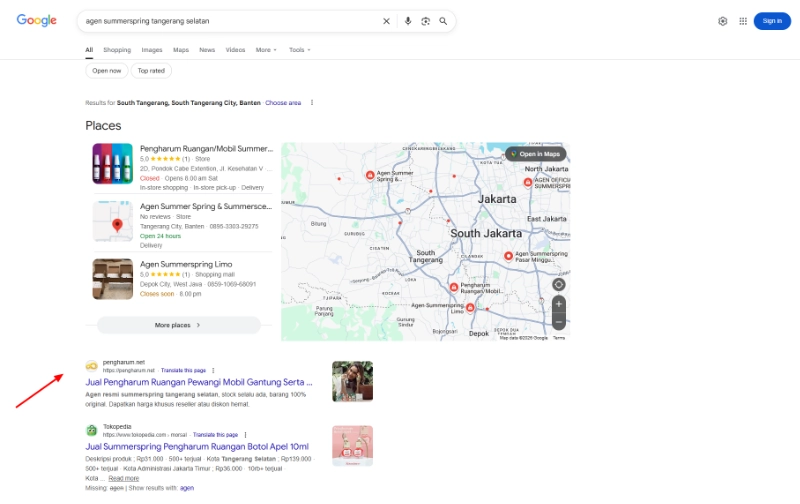Switch to the Videos tab
The height and width of the screenshot is (504, 800).
(x=235, y=49)
